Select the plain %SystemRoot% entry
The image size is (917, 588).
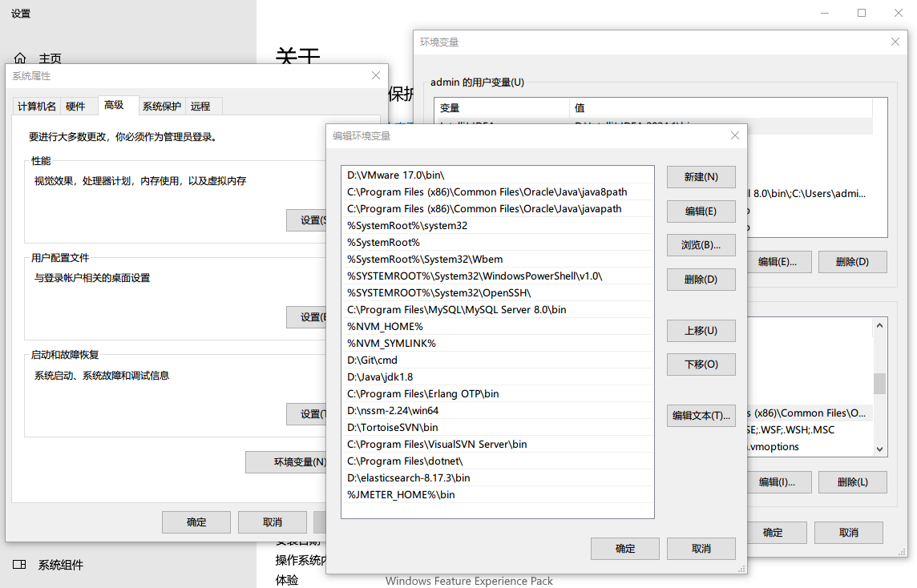tap(498, 243)
